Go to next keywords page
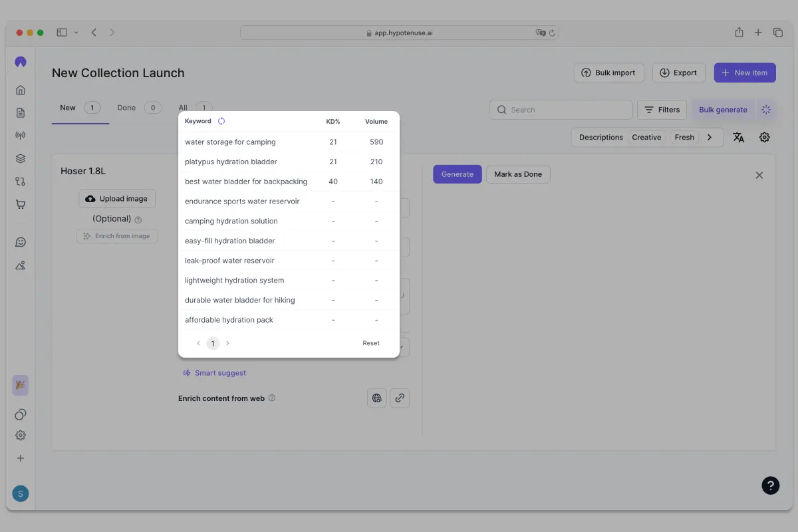This screenshot has width=798, height=532. pos(227,343)
